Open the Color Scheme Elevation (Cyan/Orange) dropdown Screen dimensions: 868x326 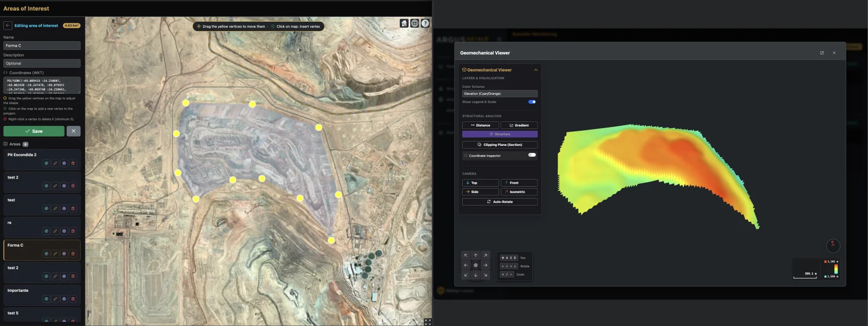[x=500, y=93]
